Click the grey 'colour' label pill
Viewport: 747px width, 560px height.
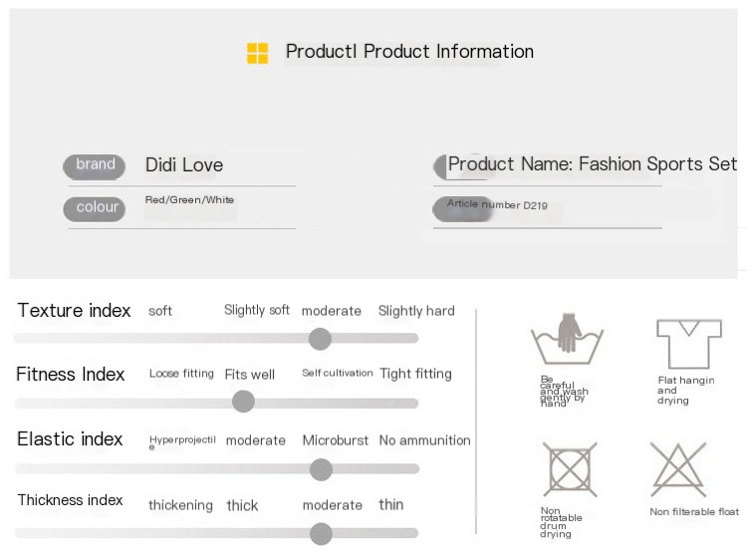tap(95, 208)
